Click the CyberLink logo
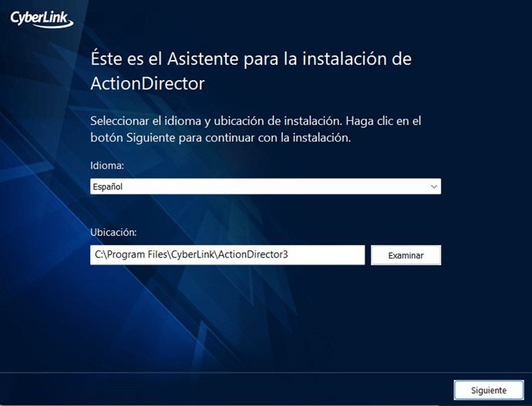 [42, 19]
